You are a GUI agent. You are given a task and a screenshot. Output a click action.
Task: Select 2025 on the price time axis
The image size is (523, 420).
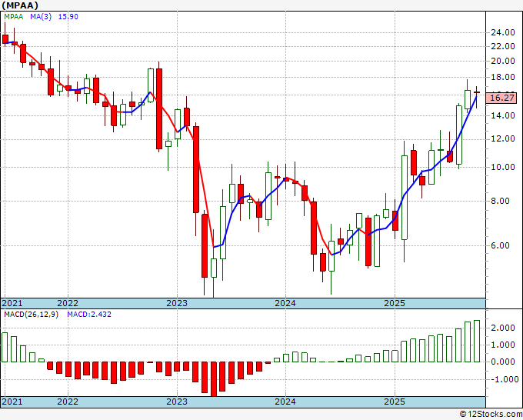tap(395, 303)
